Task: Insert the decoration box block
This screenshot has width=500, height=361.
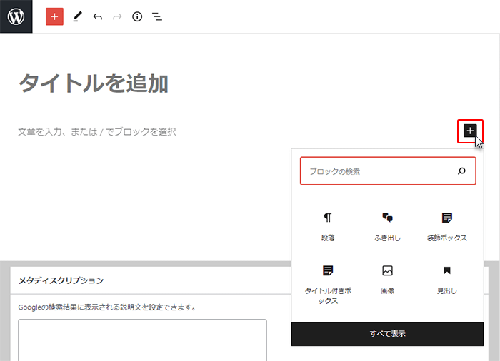Action: click(447, 227)
